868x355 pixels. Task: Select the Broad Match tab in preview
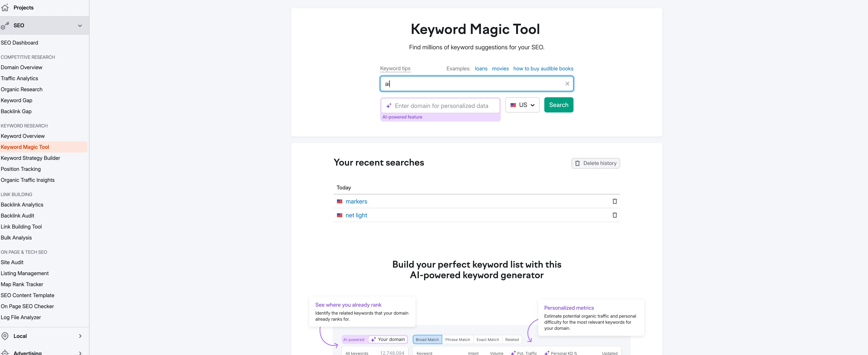tap(427, 339)
